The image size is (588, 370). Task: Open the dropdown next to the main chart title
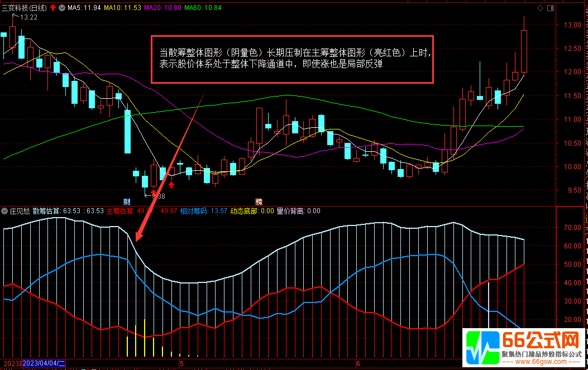tap(62, 7)
